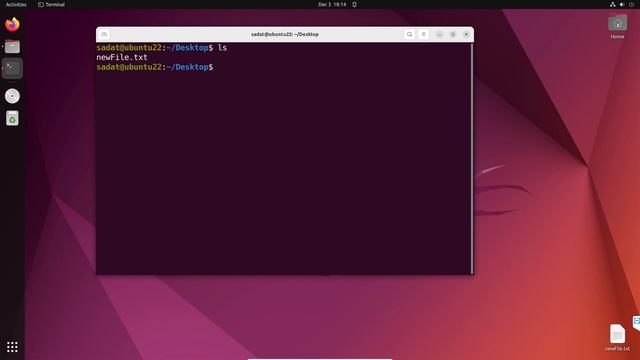
Task: Select the Terminal icon in the dock
Action: coord(12,68)
